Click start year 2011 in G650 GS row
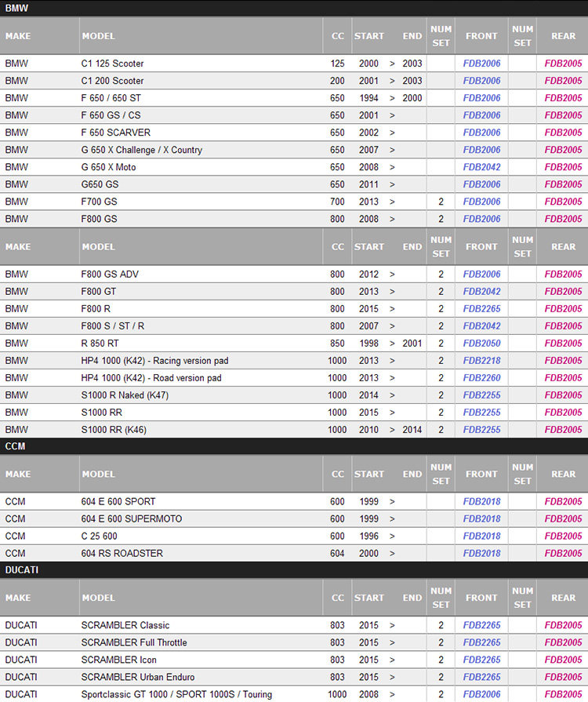Screen dimensions: 588x702 [368, 184]
